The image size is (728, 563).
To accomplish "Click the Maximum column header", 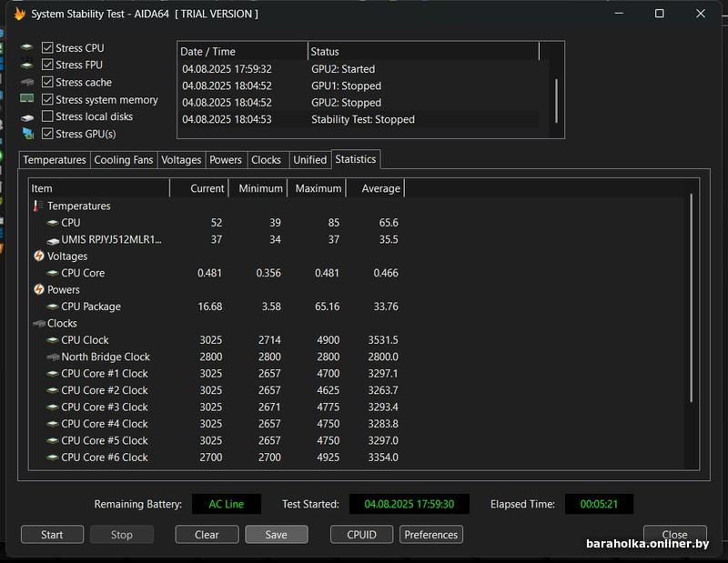I will (x=316, y=188).
